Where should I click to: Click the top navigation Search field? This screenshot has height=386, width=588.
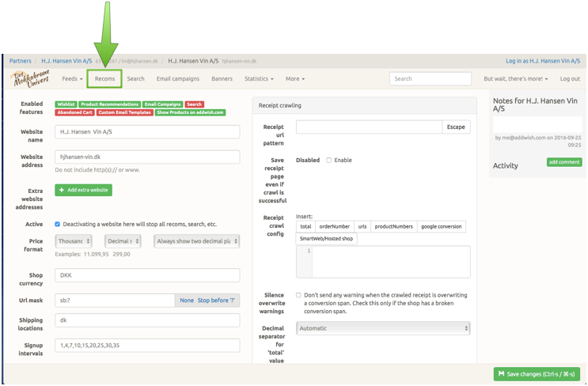coord(431,78)
